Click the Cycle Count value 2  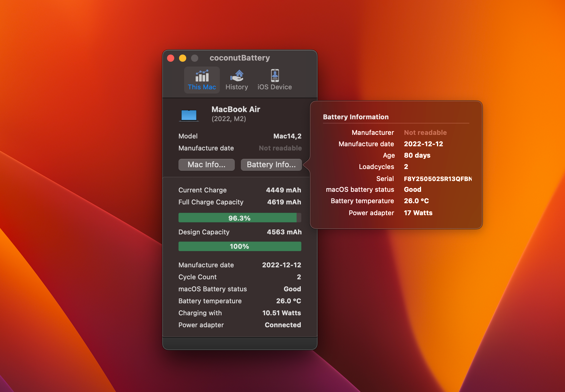click(299, 277)
